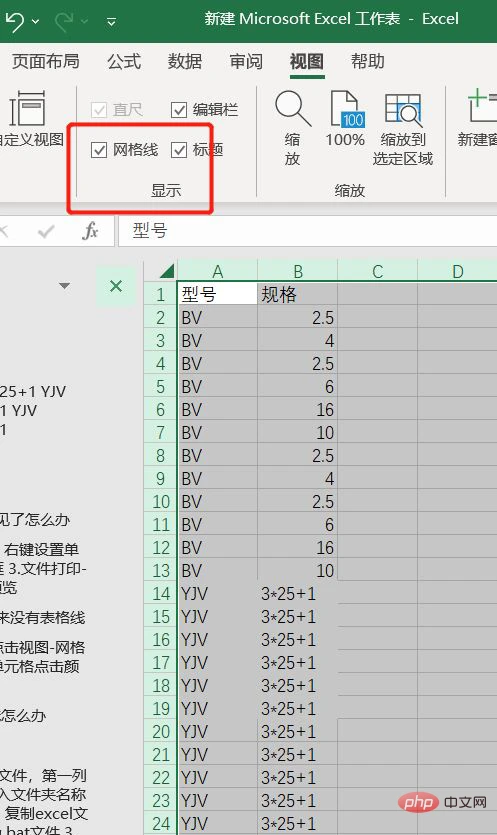Click cell B14 with 3*25+1

(298, 593)
